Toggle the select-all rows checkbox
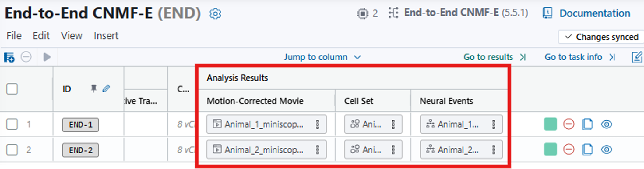 point(12,89)
